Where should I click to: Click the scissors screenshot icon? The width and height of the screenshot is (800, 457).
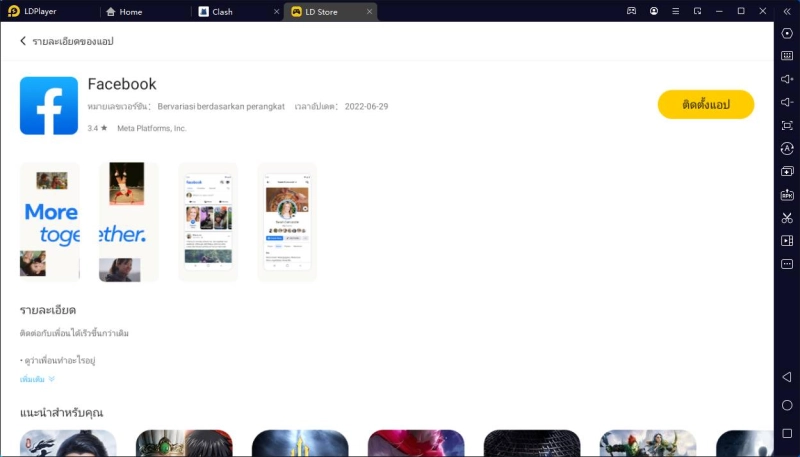[x=787, y=218]
